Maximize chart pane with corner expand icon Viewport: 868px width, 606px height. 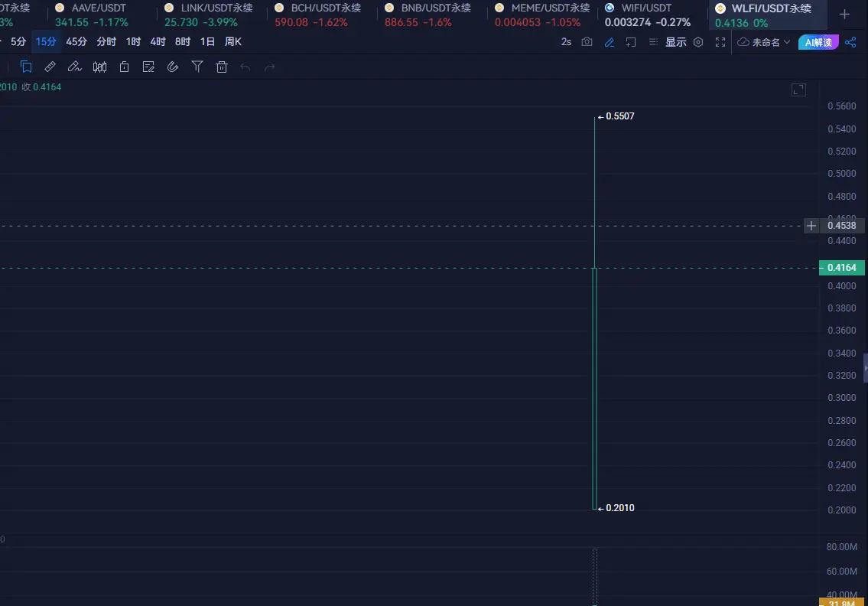pos(799,90)
